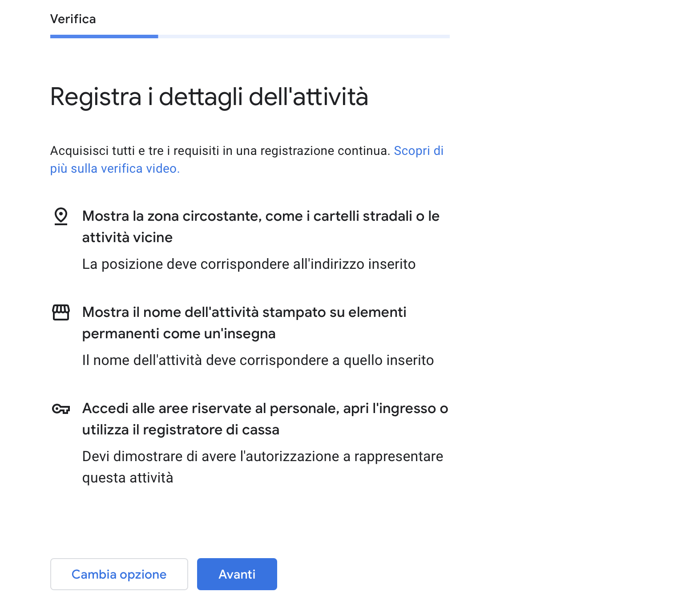
Task: Click the "attività vicine" text line
Action: pyautogui.click(x=127, y=238)
